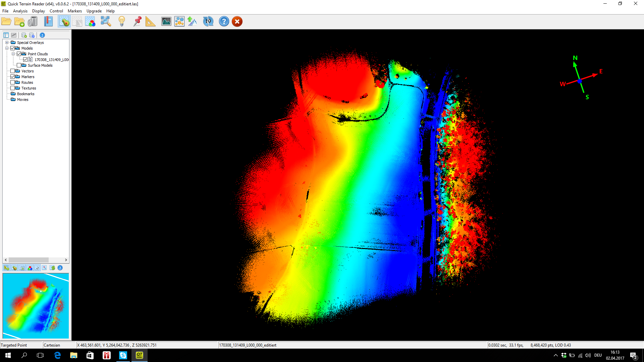This screenshot has height=362, width=644.
Task: Select the Bookmarks tree item
Action: pyautogui.click(x=25, y=94)
